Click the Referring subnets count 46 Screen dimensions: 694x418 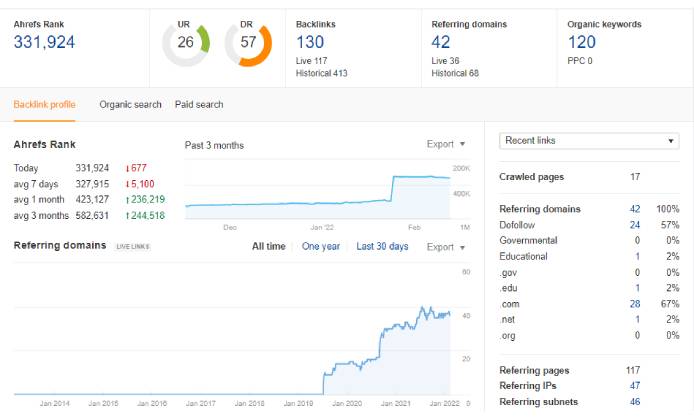click(635, 402)
